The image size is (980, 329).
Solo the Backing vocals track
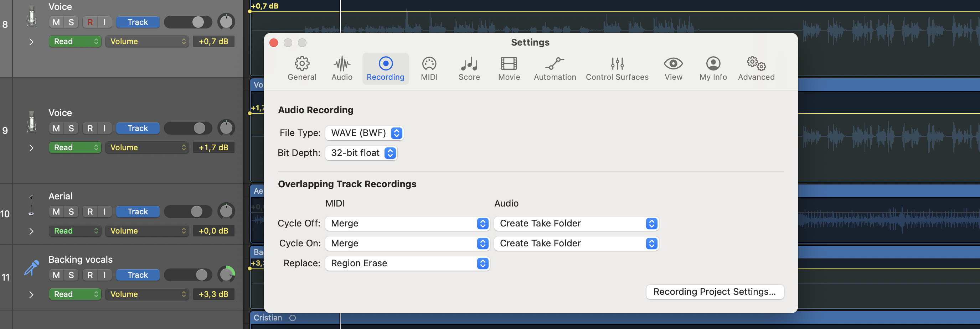71,275
